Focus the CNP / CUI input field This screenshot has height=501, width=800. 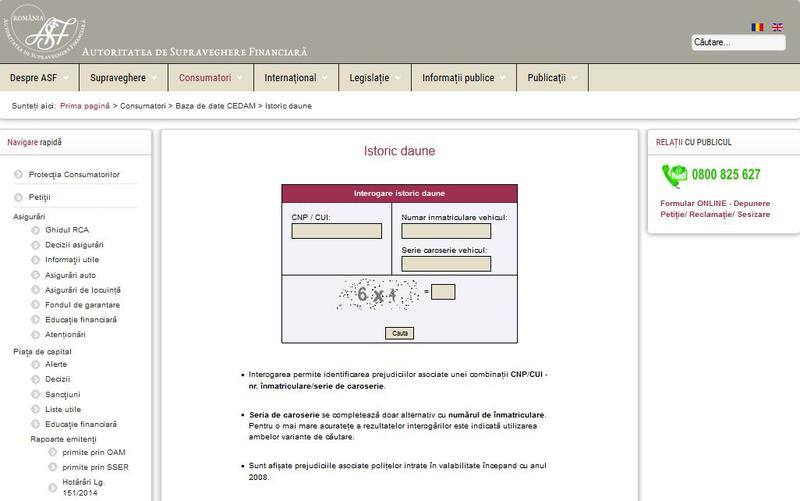pyautogui.click(x=336, y=231)
